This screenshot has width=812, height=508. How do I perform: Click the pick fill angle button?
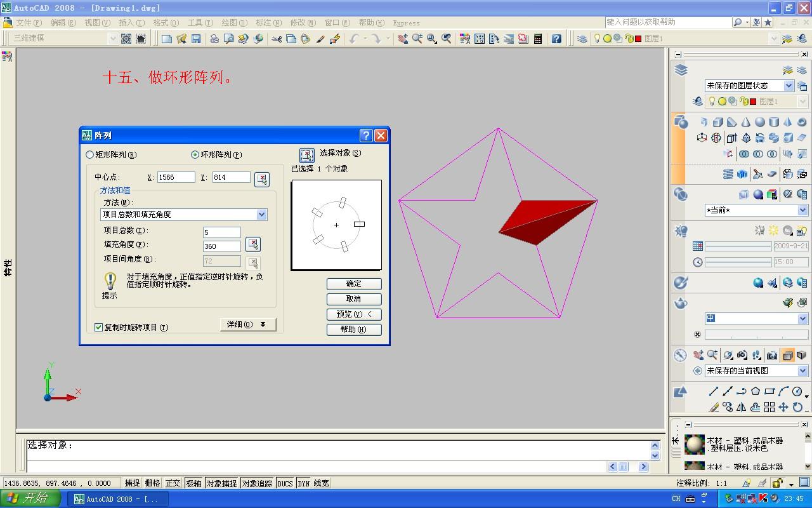click(x=253, y=244)
